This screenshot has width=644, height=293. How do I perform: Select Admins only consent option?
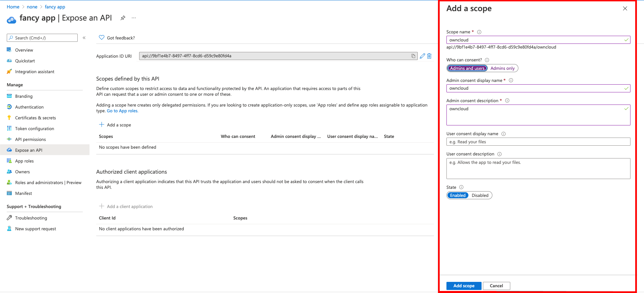503,68
